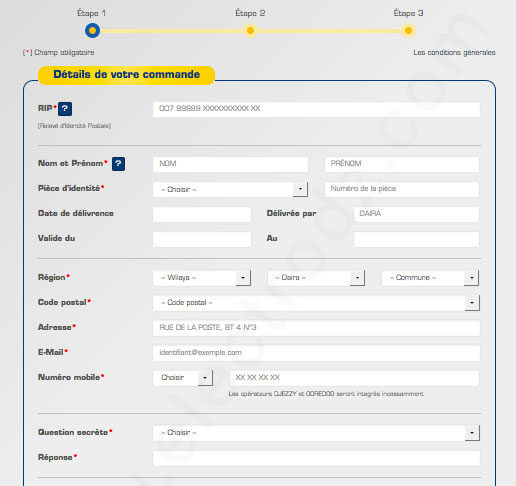The width and height of the screenshot is (516, 486).
Task: Select the Étape 1 step circle
Action: 92,31
